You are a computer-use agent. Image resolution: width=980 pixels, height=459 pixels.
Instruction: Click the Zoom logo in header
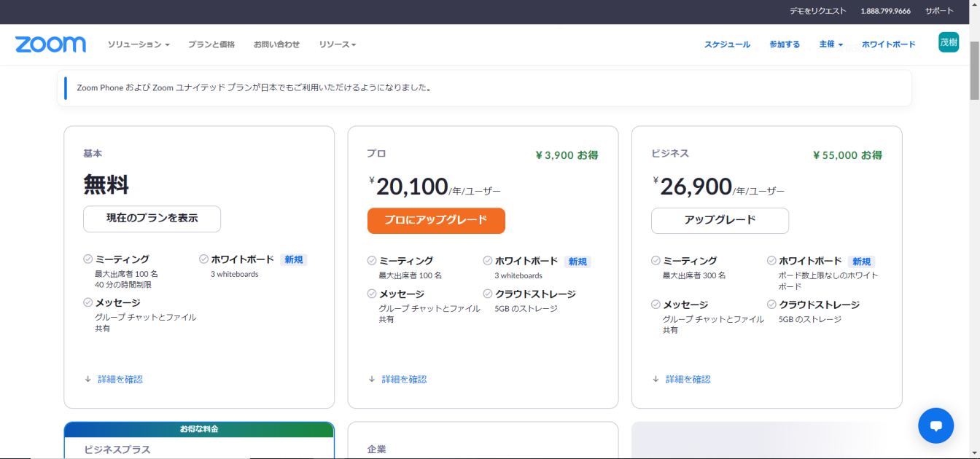tap(50, 44)
